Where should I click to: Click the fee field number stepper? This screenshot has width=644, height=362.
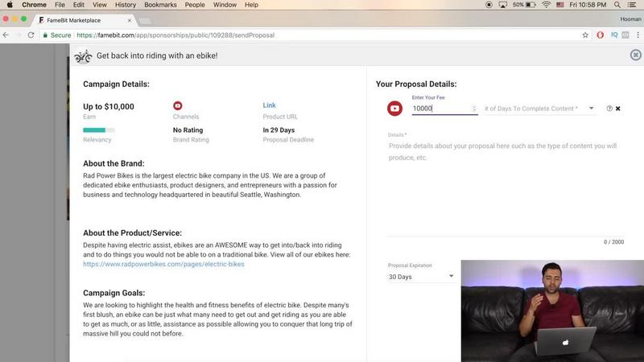pos(474,109)
